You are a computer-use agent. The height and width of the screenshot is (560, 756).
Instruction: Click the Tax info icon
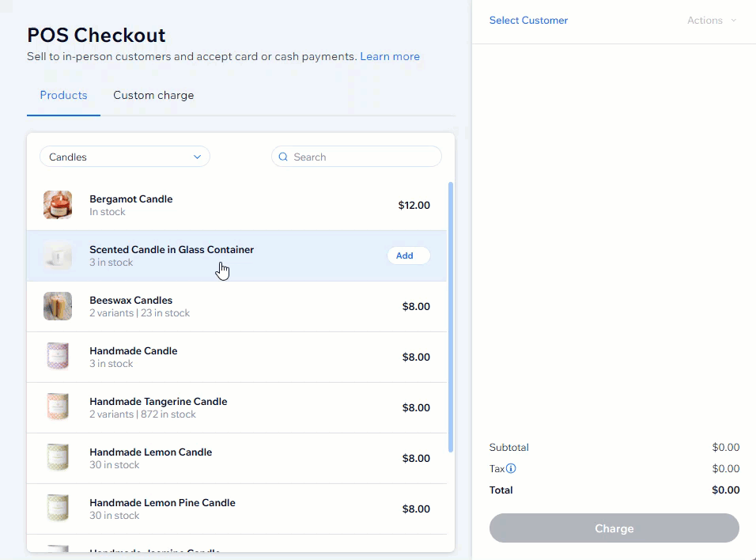tap(511, 469)
